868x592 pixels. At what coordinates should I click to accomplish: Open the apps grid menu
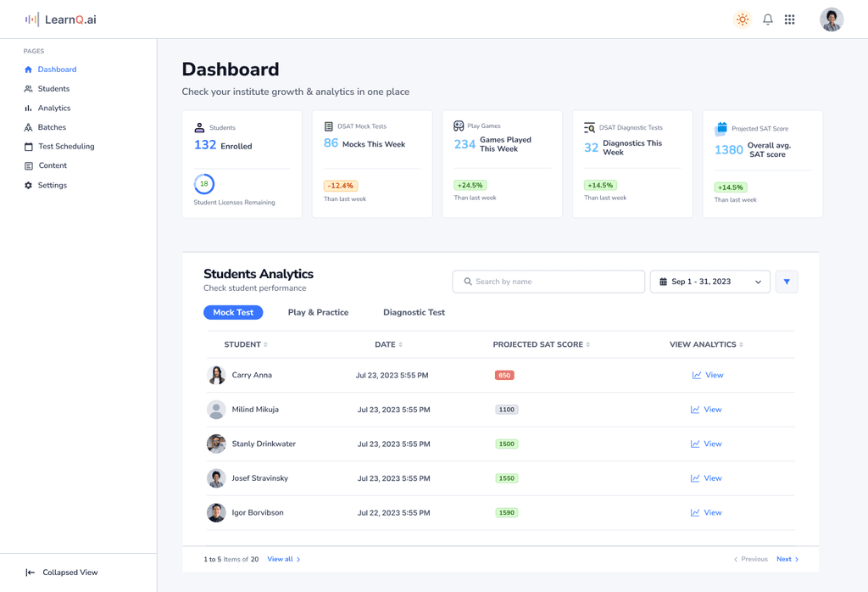pyautogui.click(x=790, y=19)
